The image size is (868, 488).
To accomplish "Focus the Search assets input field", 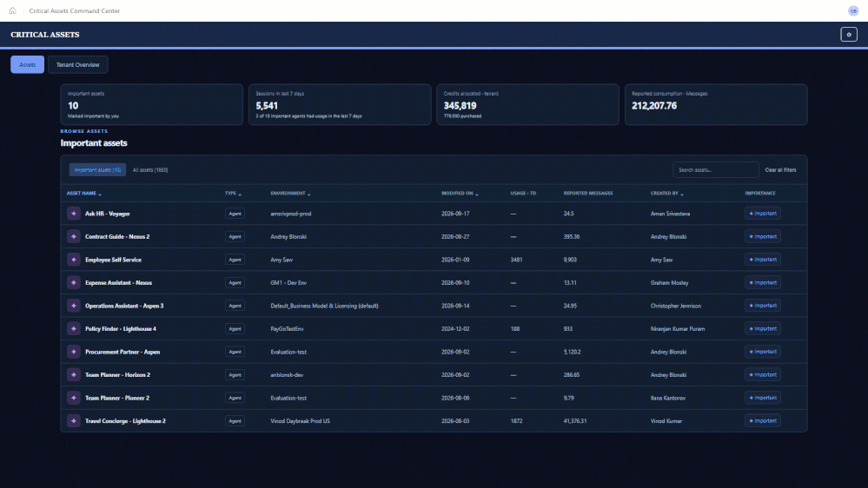I will [716, 170].
